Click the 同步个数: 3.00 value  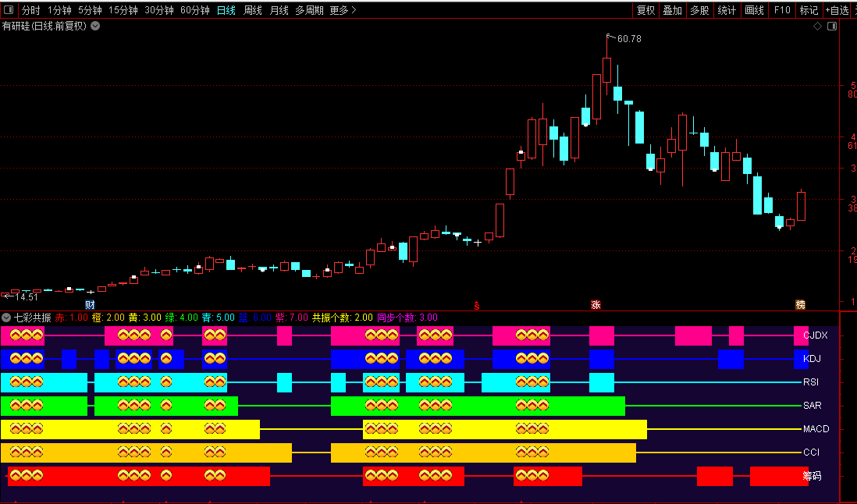[407, 318]
